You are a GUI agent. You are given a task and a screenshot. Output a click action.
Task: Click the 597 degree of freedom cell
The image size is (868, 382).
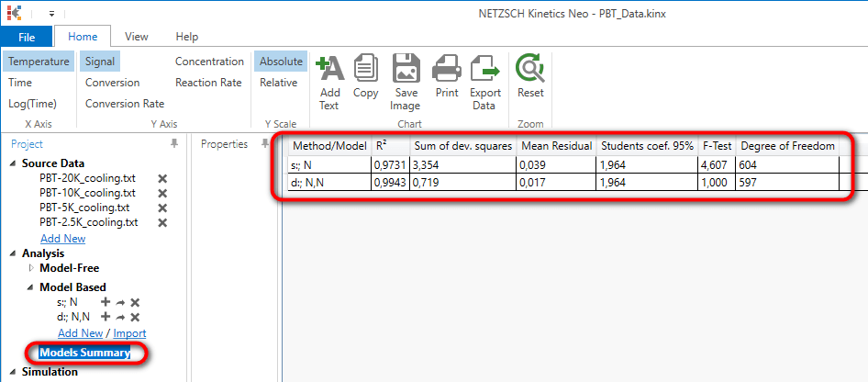tap(787, 182)
